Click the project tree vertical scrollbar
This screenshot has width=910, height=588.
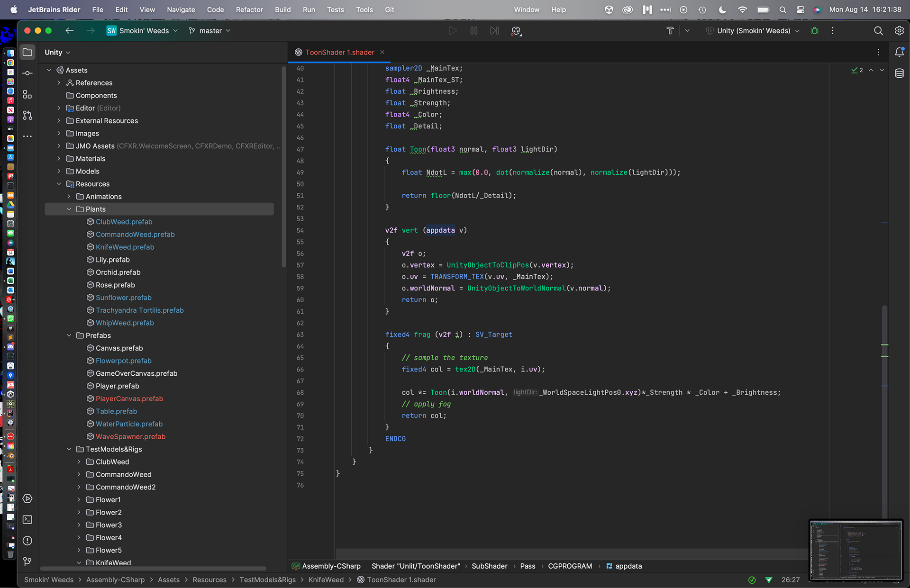click(283, 166)
